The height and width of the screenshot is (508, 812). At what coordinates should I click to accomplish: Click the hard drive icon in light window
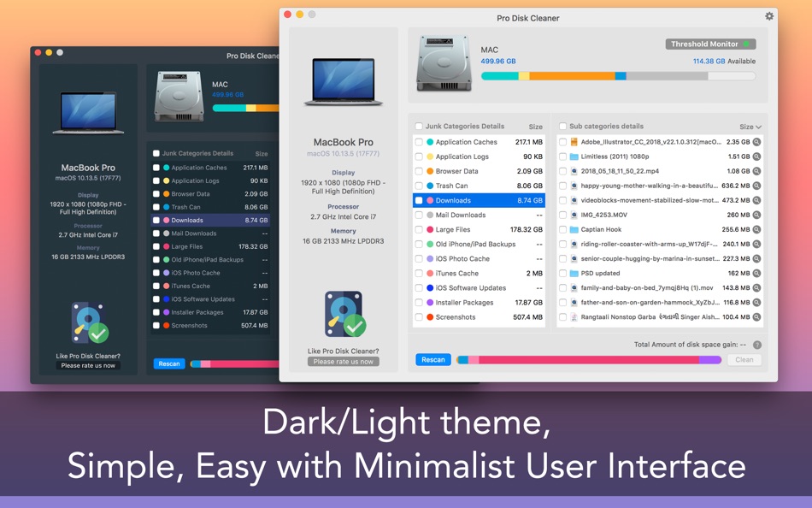(444, 62)
